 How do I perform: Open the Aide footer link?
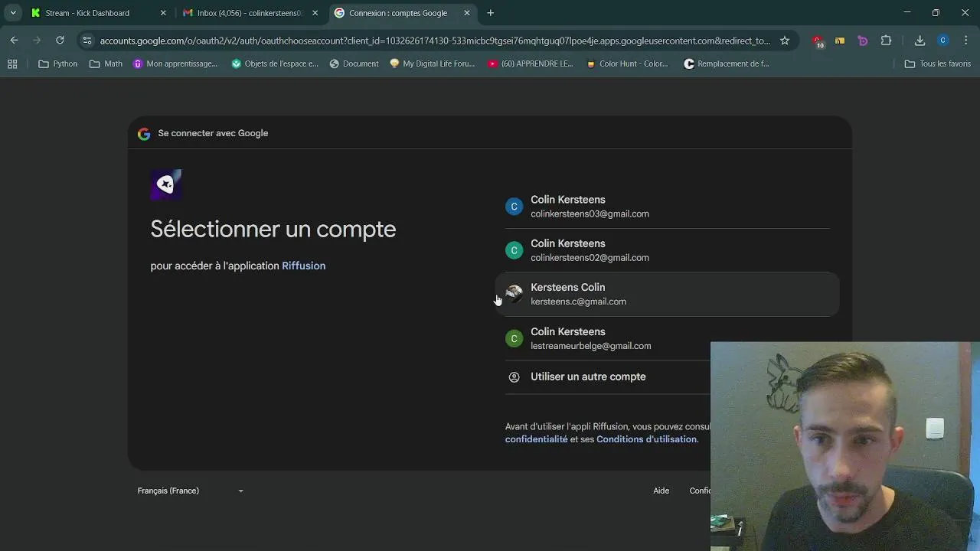(x=661, y=491)
